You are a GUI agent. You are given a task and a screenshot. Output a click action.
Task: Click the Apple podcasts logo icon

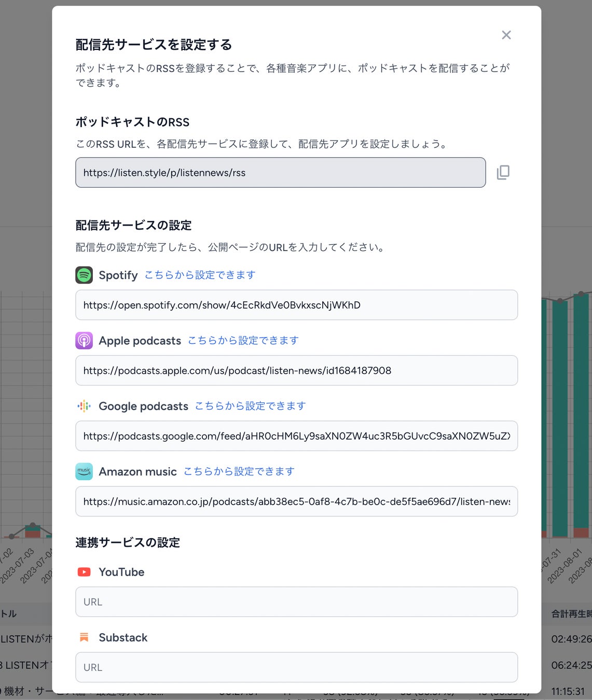coord(84,341)
